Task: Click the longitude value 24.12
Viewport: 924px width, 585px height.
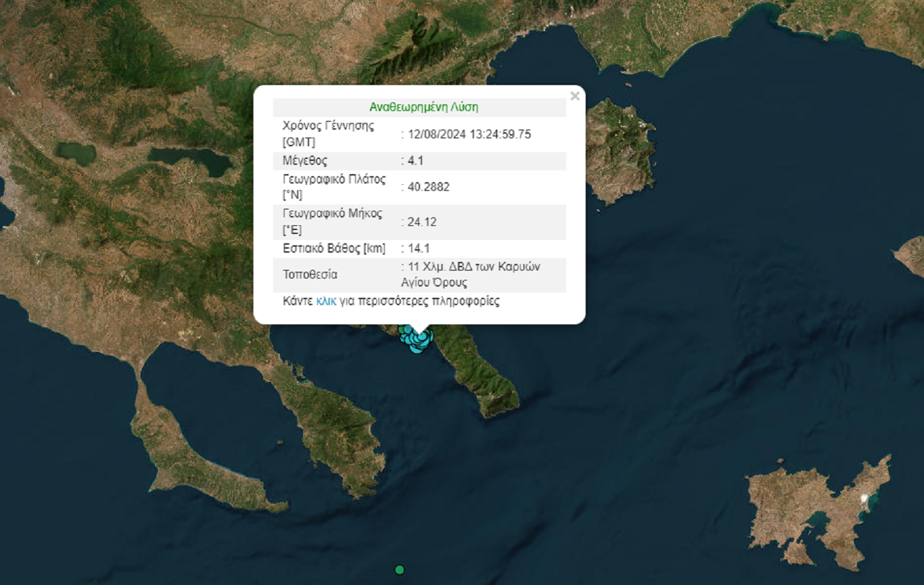Action: click(x=422, y=222)
